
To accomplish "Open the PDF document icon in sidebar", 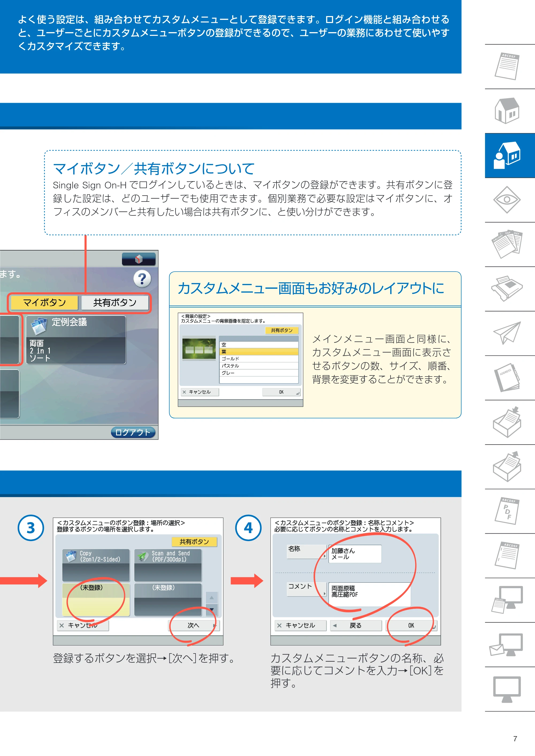I will pos(507,511).
